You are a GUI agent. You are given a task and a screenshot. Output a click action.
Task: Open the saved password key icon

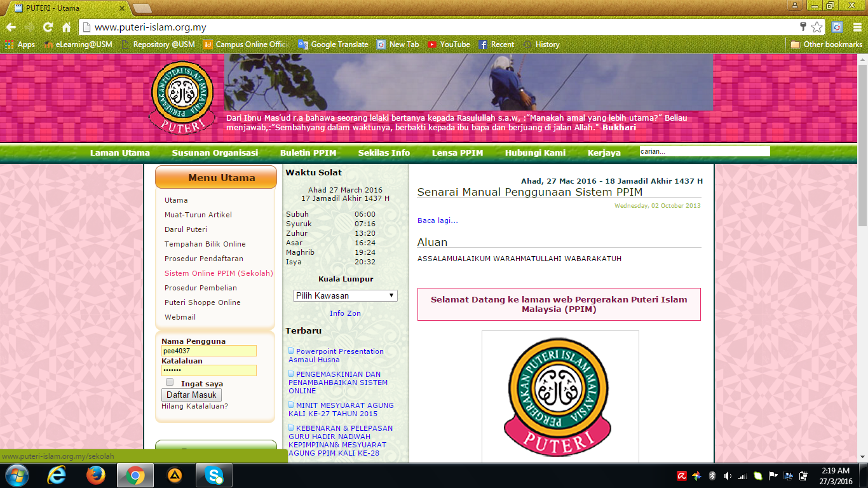[803, 27]
